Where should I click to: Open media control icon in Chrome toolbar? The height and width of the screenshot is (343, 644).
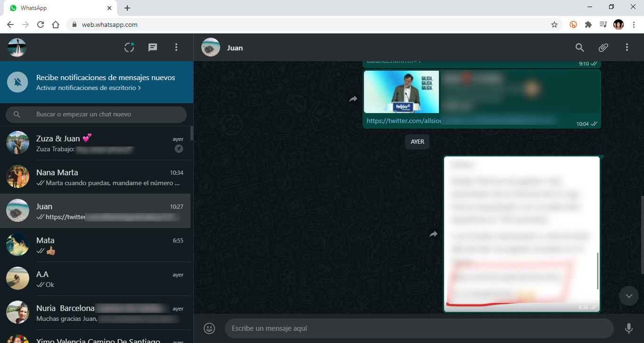pos(603,24)
